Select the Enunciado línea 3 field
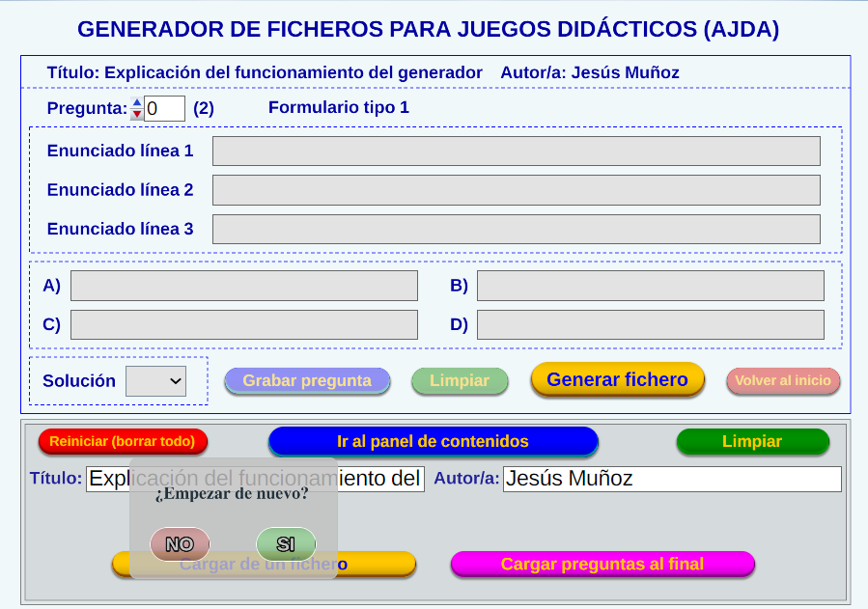Image resolution: width=868 pixels, height=609 pixels. pos(516,229)
